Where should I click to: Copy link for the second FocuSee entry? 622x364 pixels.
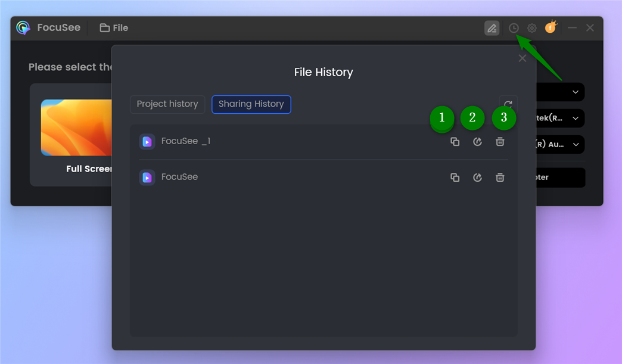[455, 178]
